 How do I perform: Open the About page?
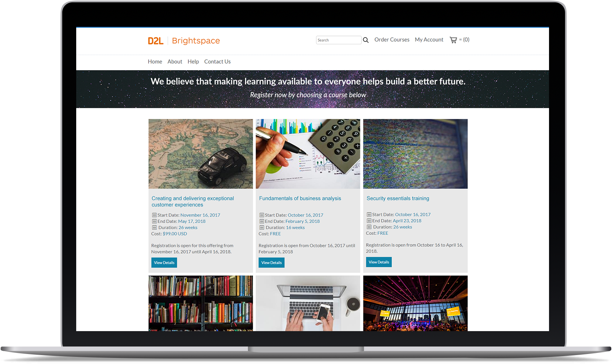coord(175,61)
